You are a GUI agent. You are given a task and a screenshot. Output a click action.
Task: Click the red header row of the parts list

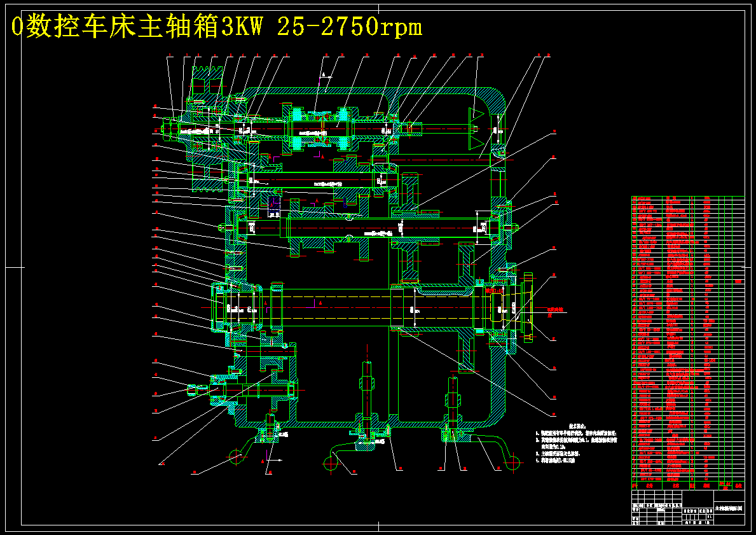(688, 486)
